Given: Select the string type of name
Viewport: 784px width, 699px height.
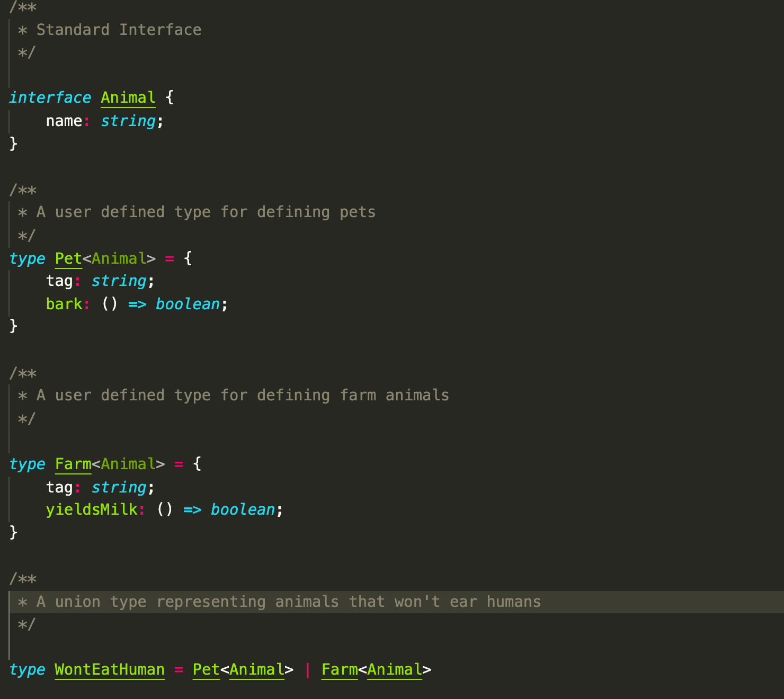Looking at the screenshot, I should [127, 121].
